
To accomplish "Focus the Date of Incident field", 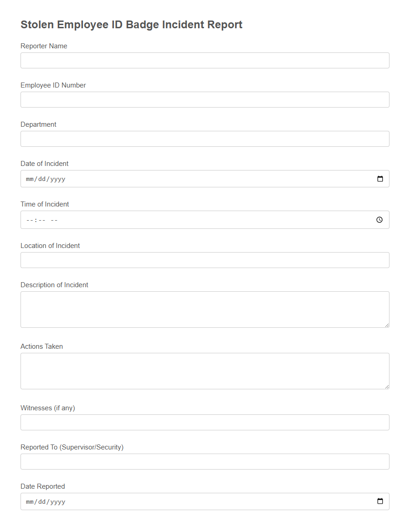I will tap(182, 179).
